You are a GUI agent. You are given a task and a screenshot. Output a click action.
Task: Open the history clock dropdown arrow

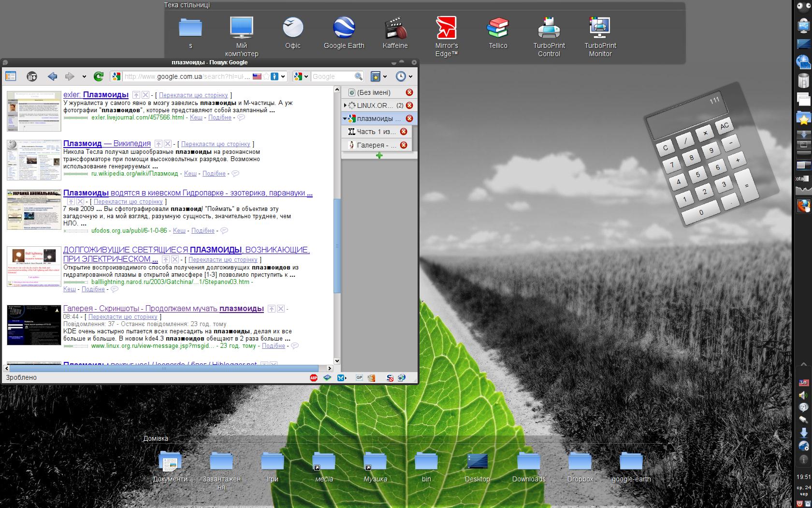point(410,76)
